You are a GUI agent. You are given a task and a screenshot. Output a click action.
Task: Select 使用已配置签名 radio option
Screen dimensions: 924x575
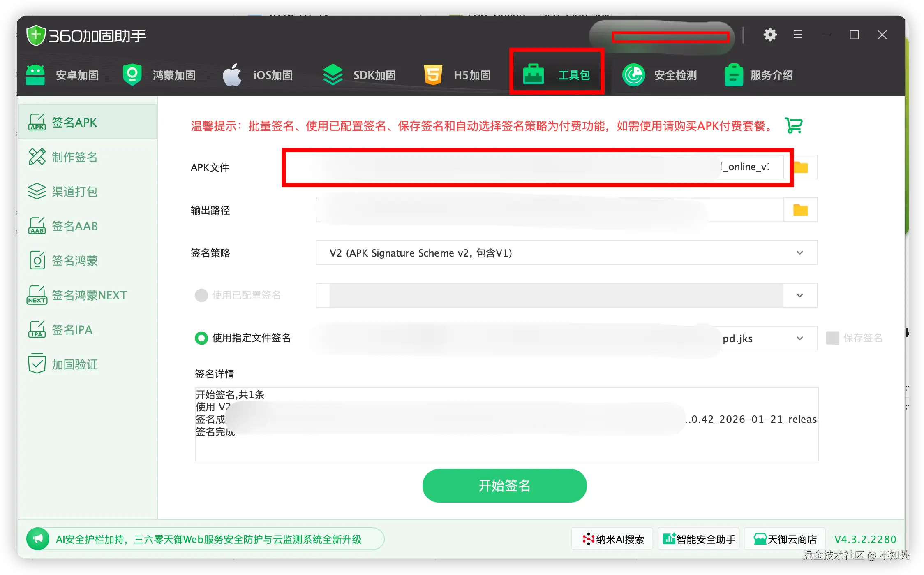[201, 295]
